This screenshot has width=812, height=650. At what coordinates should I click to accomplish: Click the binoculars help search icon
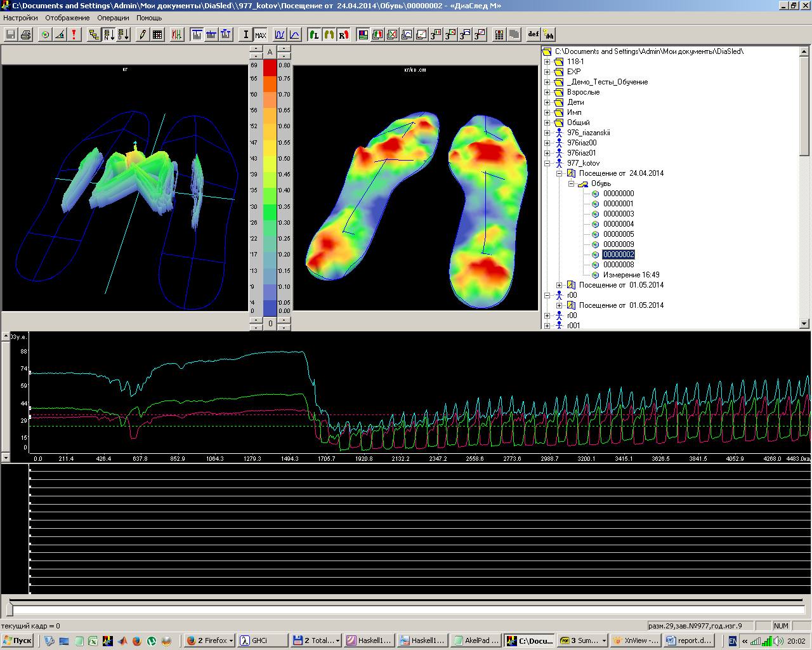pos(549,35)
